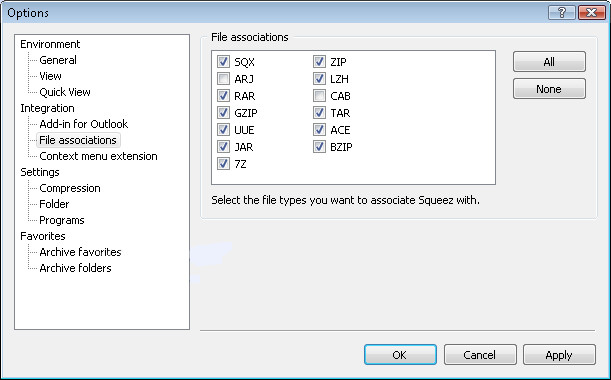The image size is (611, 380).
Task: Open Add-in for Outlook settings
Action: 84,124
